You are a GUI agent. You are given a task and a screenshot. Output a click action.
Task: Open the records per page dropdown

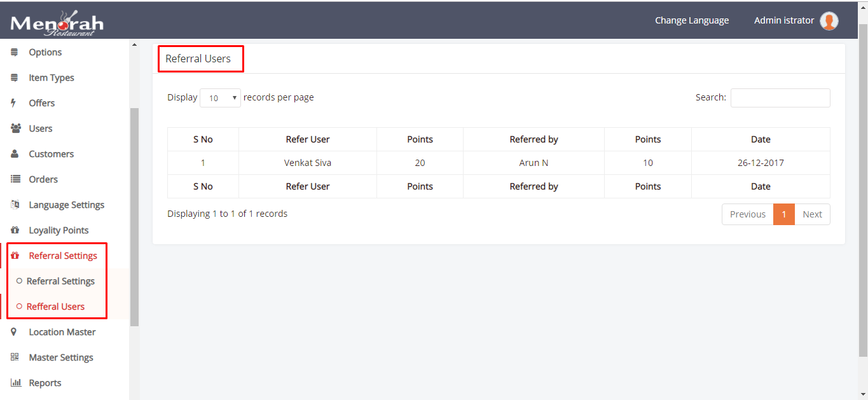(220, 97)
